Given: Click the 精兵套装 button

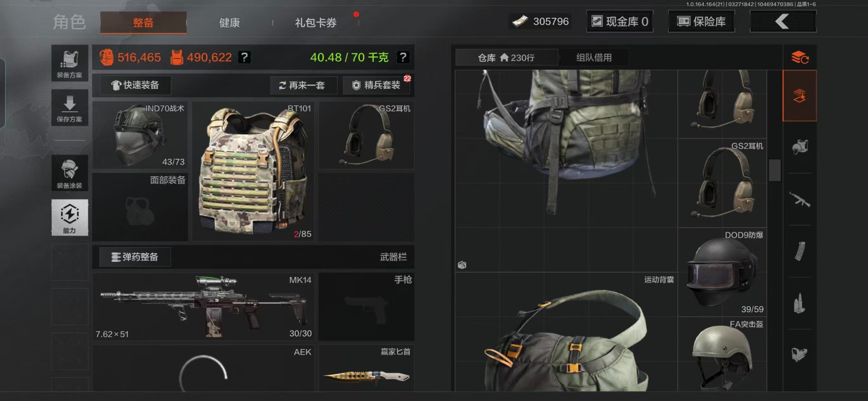Looking at the screenshot, I should [376, 85].
